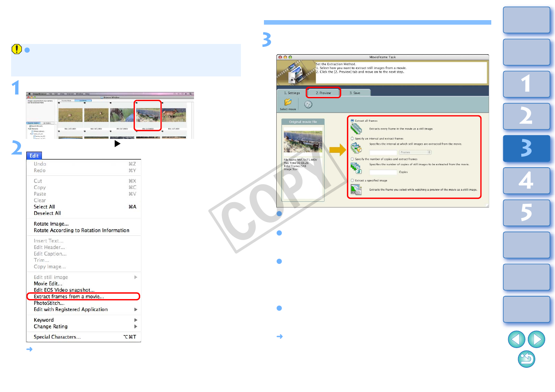The height and width of the screenshot is (392, 555).
Task: Select Specify an interval and extract frames
Action: click(x=352, y=139)
